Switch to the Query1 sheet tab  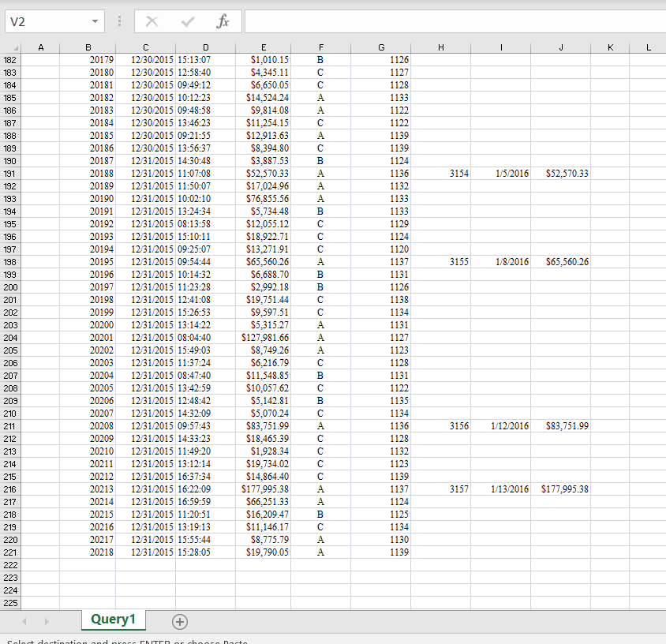113,620
